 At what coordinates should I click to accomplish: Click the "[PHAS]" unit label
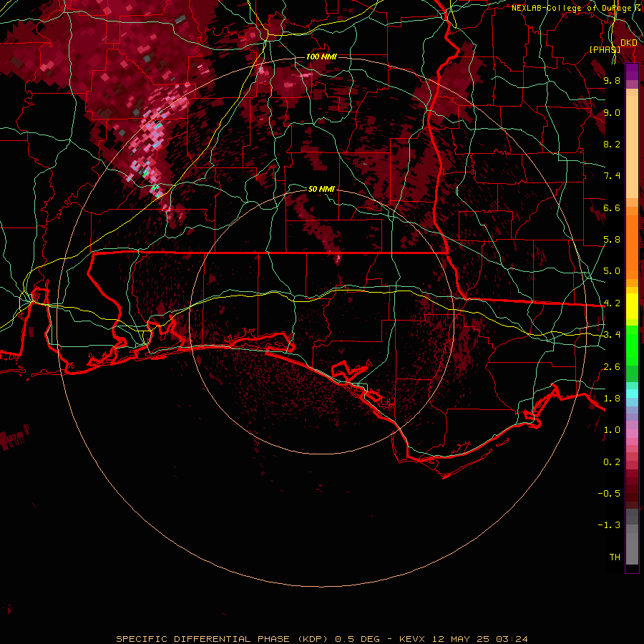tap(605, 49)
